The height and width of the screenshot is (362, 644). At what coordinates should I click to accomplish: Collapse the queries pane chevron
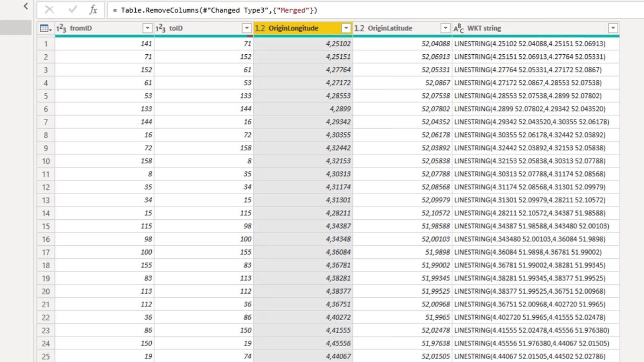[x=26, y=6]
